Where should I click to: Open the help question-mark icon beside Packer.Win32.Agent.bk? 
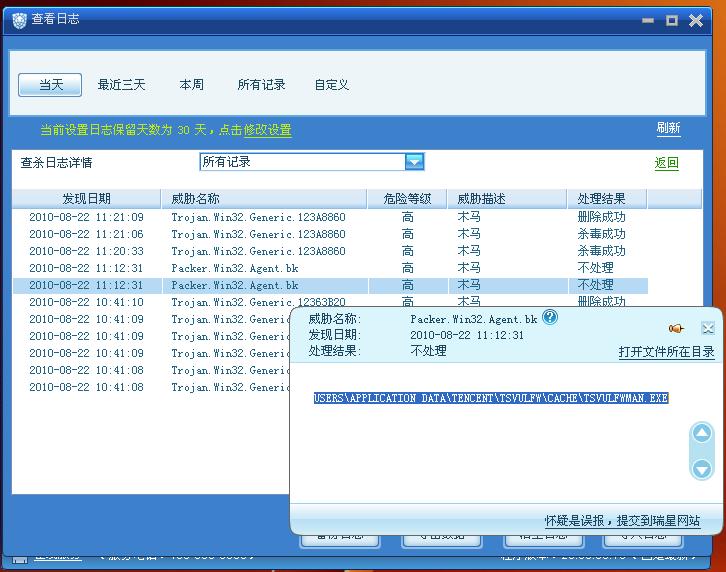tap(550, 317)
